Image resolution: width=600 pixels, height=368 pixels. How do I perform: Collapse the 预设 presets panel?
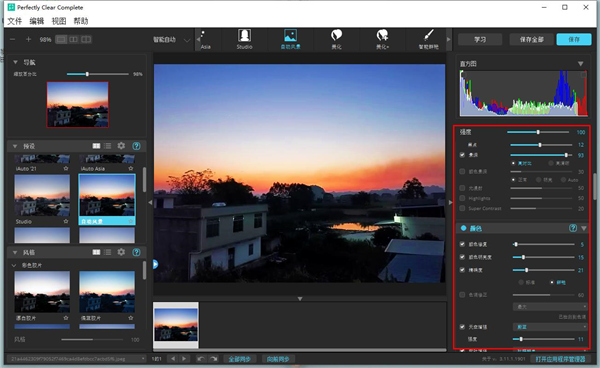(x=15, y=146)
